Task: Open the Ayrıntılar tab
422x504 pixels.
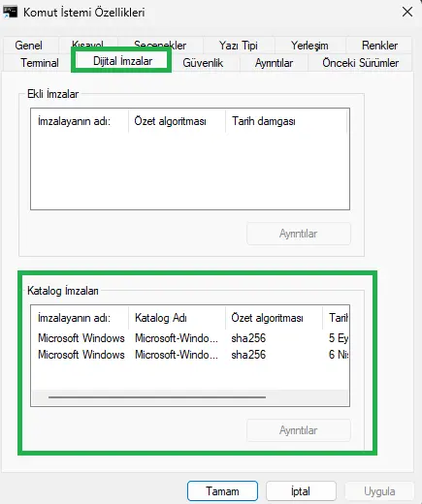Action: coord(274,63)
